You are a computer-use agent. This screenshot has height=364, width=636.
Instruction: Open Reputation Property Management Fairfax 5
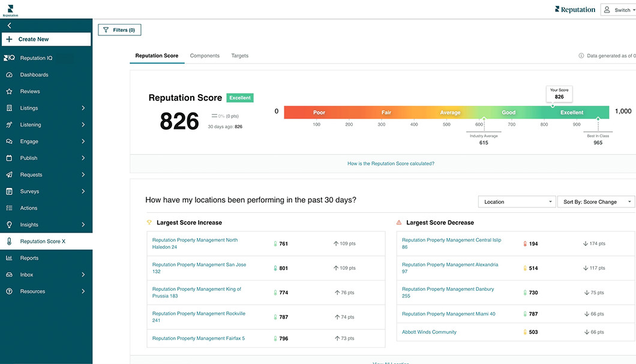click(199, 338)
